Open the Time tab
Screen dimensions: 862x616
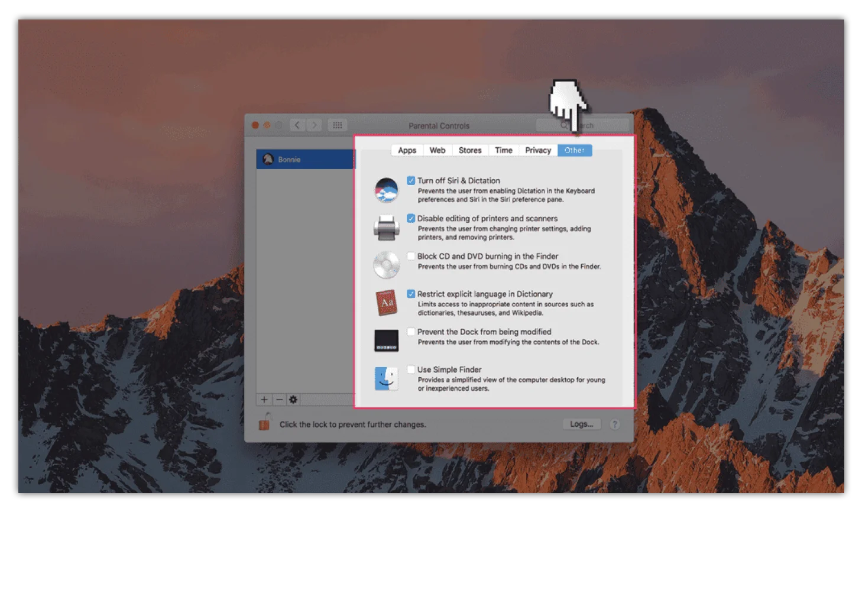[x=504, y=150]
